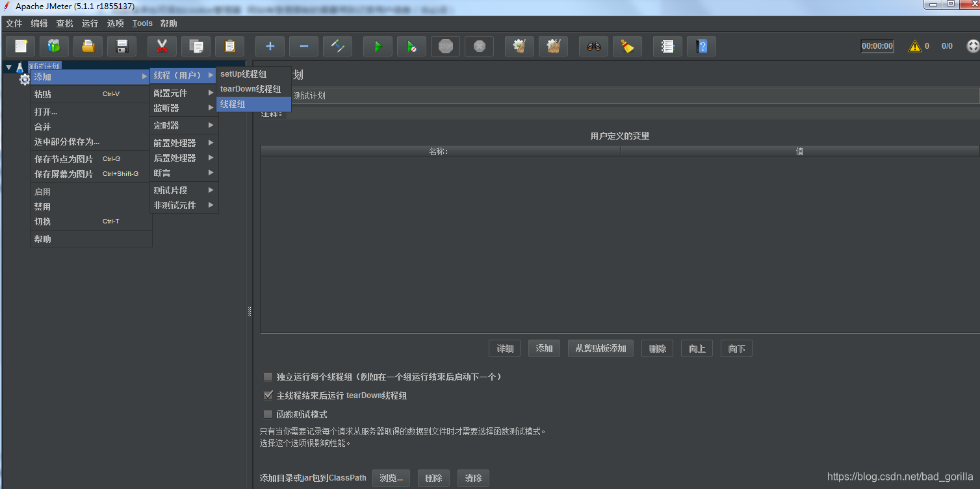Click the minus Collapse All icon
The image size is (980, 489).
[x=303, y=46]
